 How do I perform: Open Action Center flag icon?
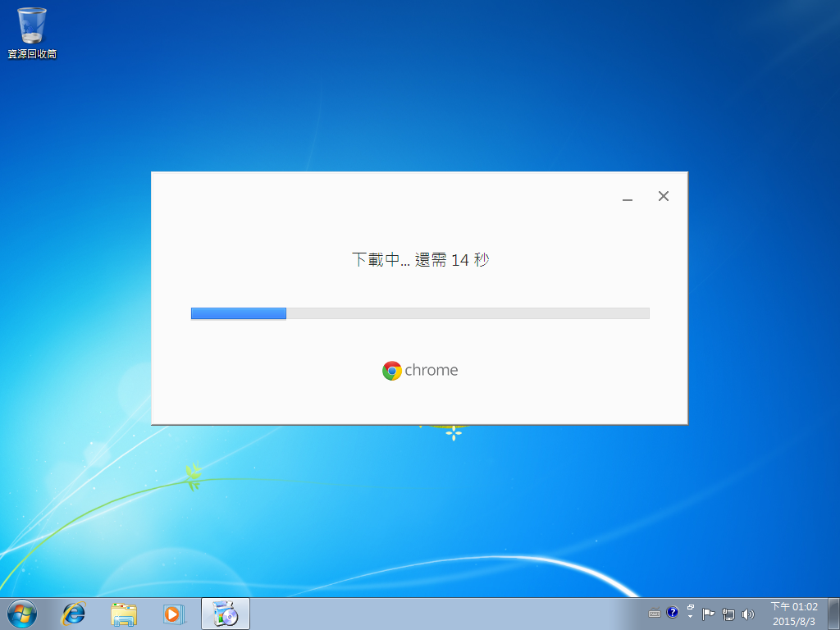[x=708, y=614]
